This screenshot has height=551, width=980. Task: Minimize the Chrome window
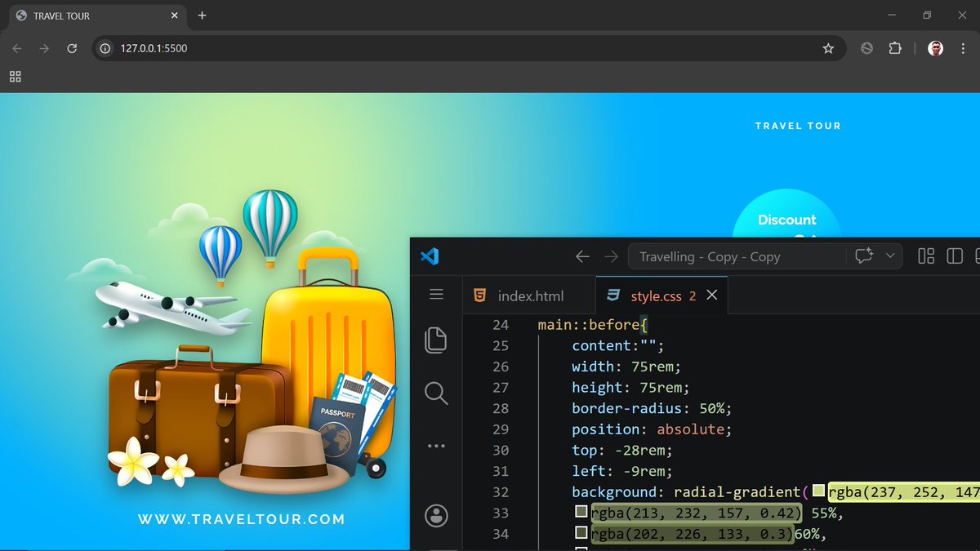point(892,16)
